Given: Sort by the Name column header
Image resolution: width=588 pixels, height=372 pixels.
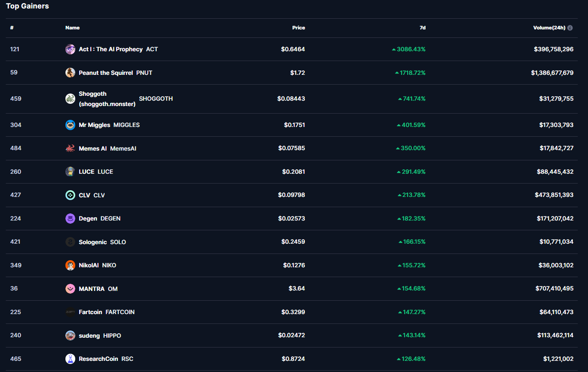Looking at the screenshot, I should (73, 28).
